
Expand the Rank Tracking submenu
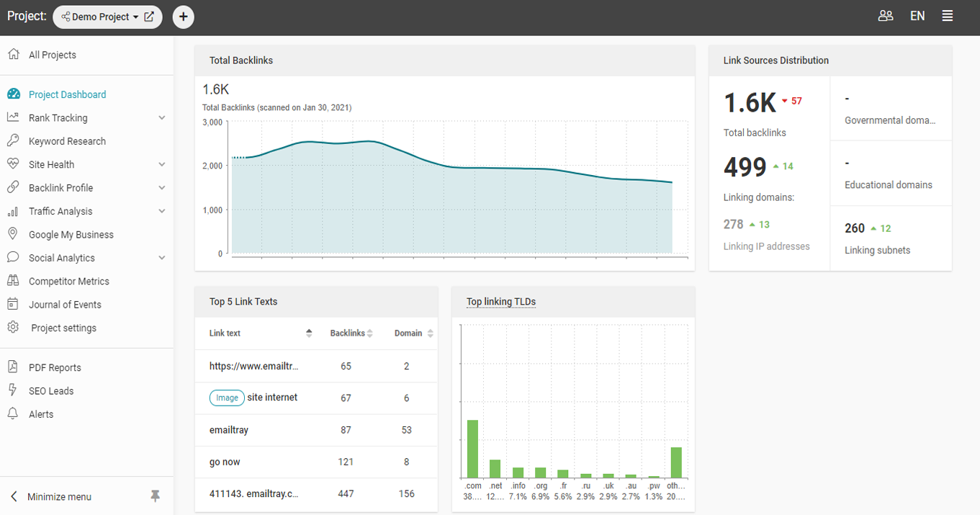click(x=162, y=118)
